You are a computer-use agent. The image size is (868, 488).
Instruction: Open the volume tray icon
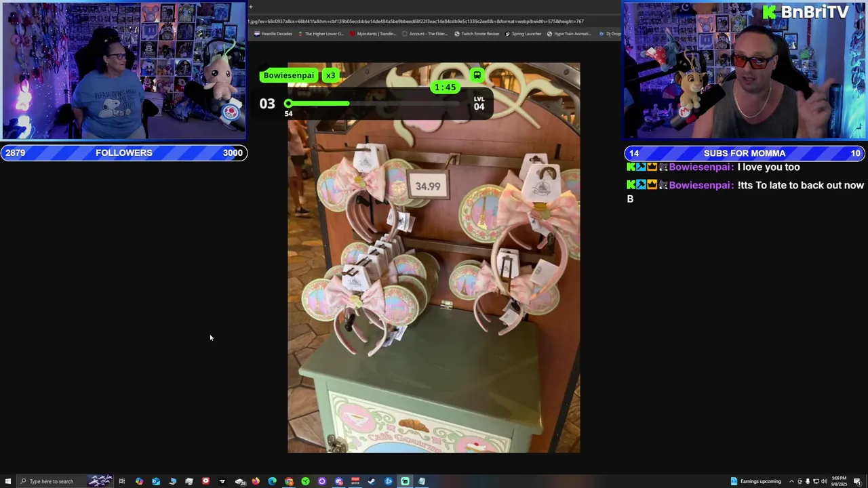(824, 481)
